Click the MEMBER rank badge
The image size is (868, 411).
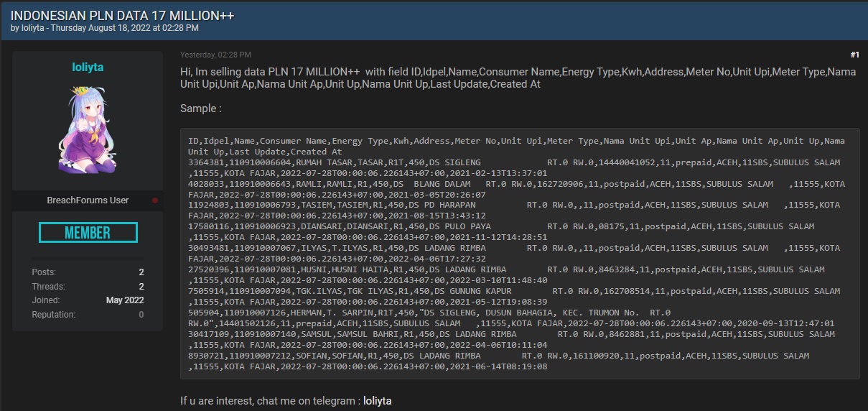click(x=88, y=233)
